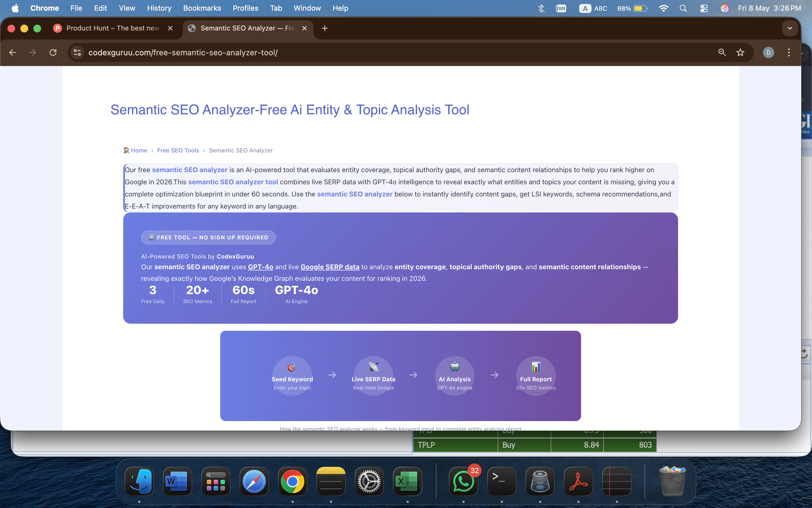The image size is (812, 508).
Task: Open the Tab menu
Action: 276,8
